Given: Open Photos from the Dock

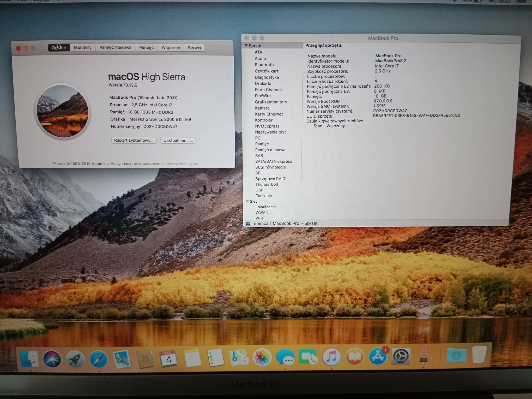Looking at the screenshot, I should 262,358.
